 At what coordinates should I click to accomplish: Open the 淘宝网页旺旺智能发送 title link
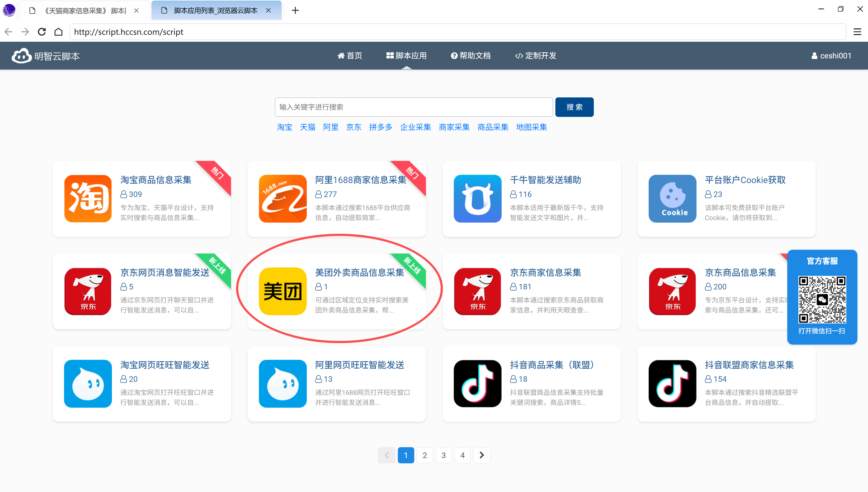click(x=165, y=365)
